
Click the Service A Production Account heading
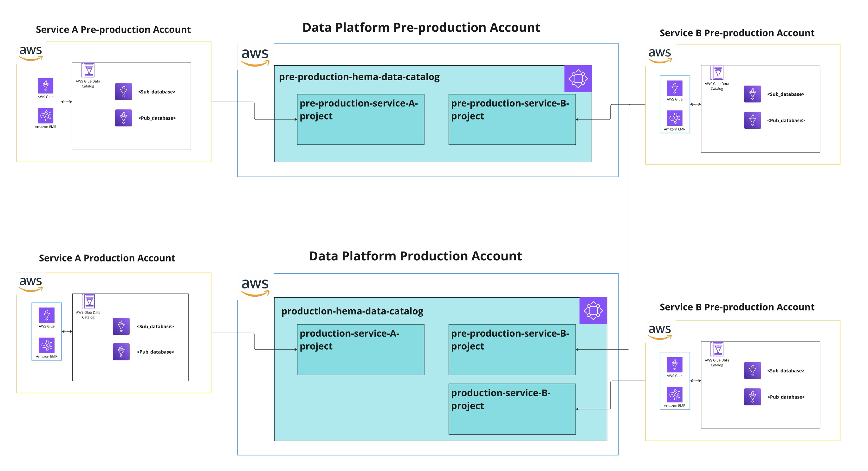click(x=107, y=258)
